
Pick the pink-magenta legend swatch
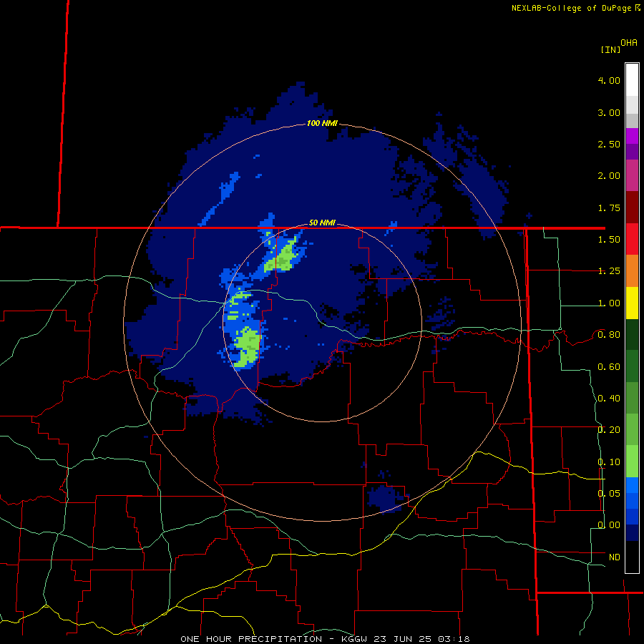(x=632, y=175)
